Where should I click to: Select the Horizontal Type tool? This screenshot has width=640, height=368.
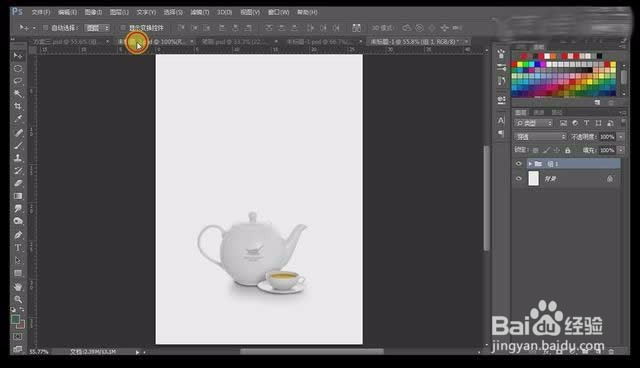pos(18,248)
